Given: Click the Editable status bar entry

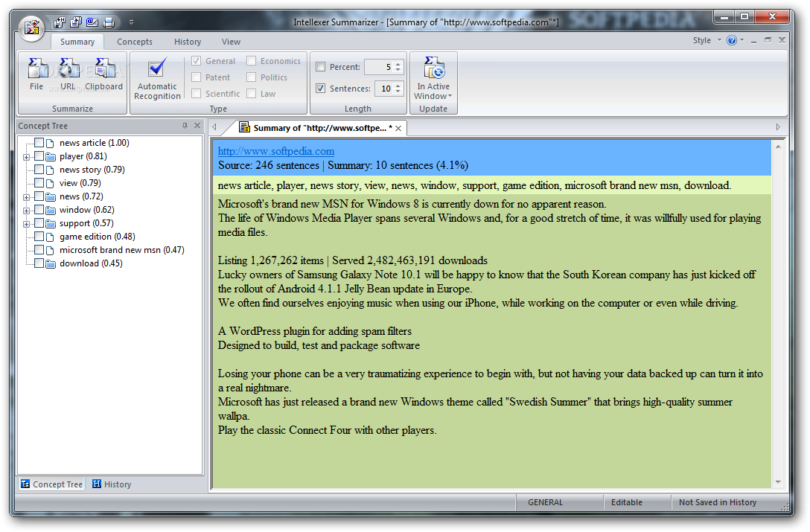Looking at the screenshot, I should pos(627,502).
